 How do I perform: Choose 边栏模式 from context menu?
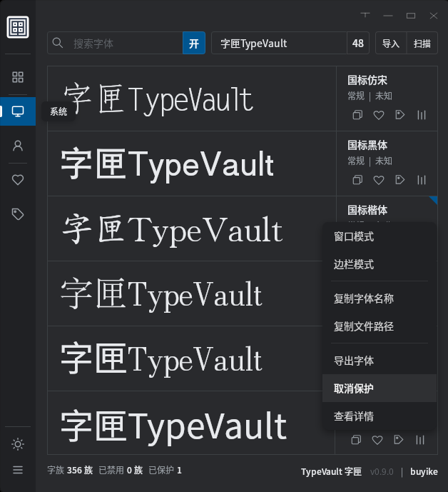pyautogui.click(x=380, y=264)
